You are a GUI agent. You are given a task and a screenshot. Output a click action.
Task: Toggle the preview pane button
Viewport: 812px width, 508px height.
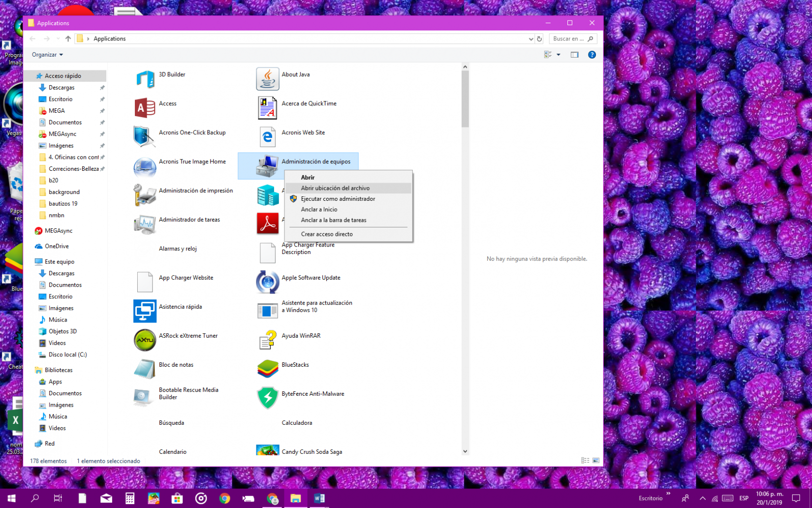point(574,55)
